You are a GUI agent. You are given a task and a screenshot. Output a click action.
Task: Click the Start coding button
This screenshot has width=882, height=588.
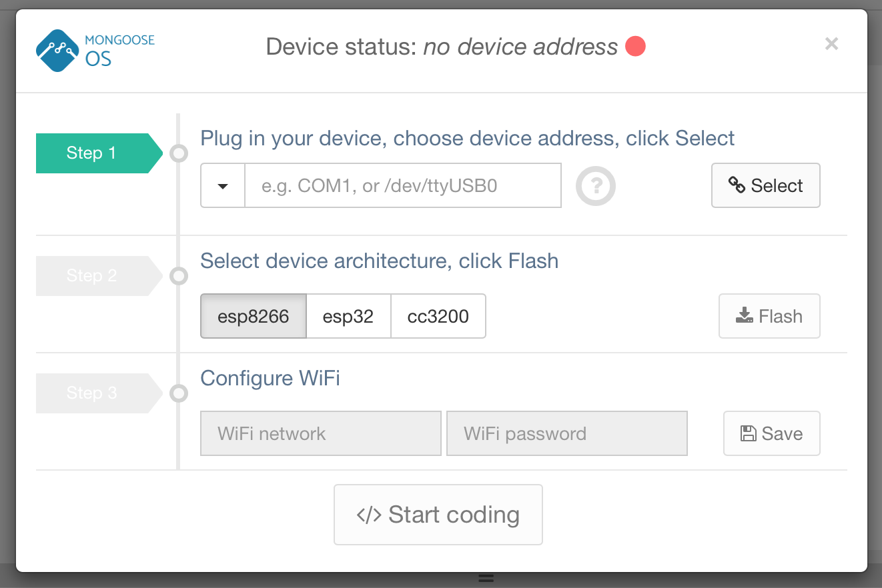(x=438, y=515)
